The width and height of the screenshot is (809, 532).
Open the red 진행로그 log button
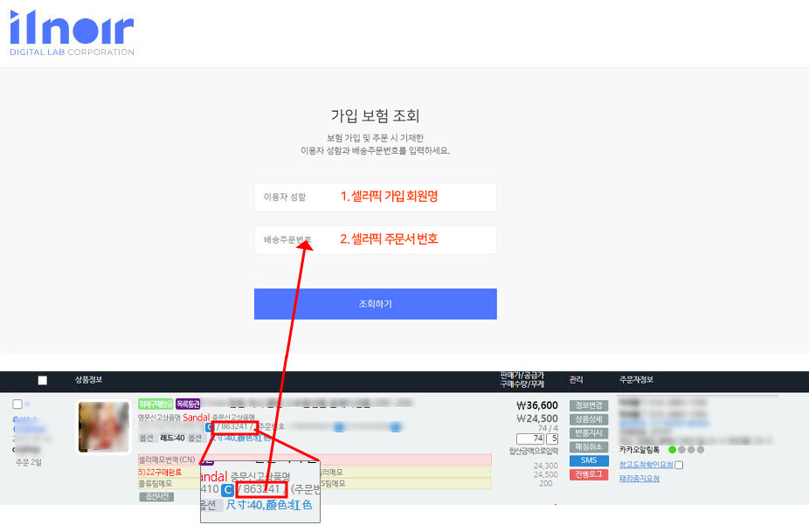(589, 474)
